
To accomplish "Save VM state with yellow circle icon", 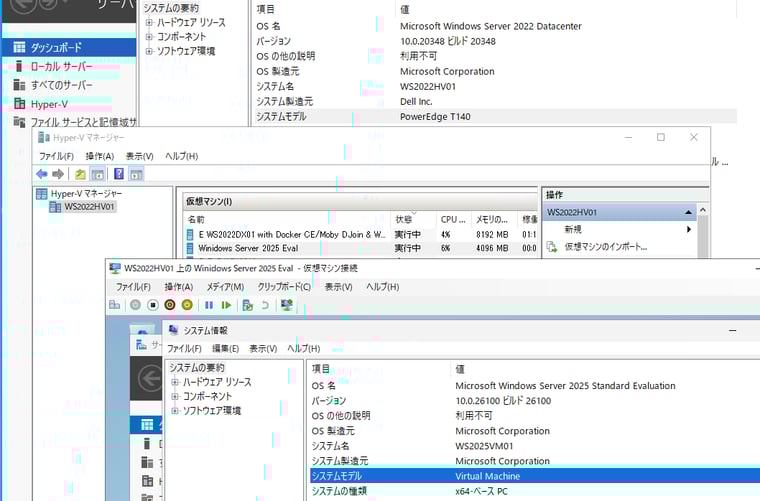I will (187, 305).
